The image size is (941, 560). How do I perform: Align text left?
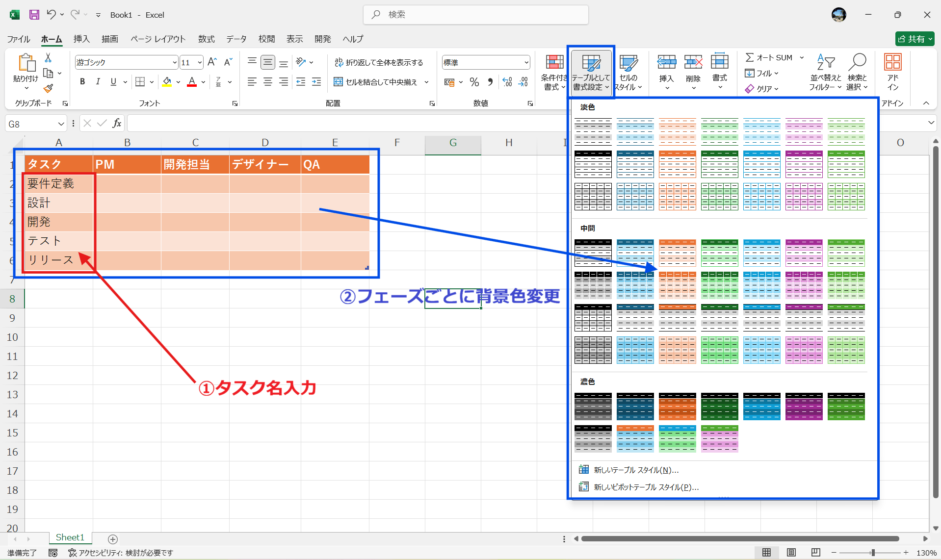252,82
